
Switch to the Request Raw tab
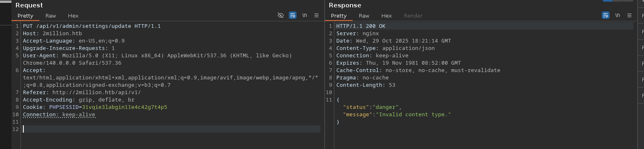coord(50,16)
